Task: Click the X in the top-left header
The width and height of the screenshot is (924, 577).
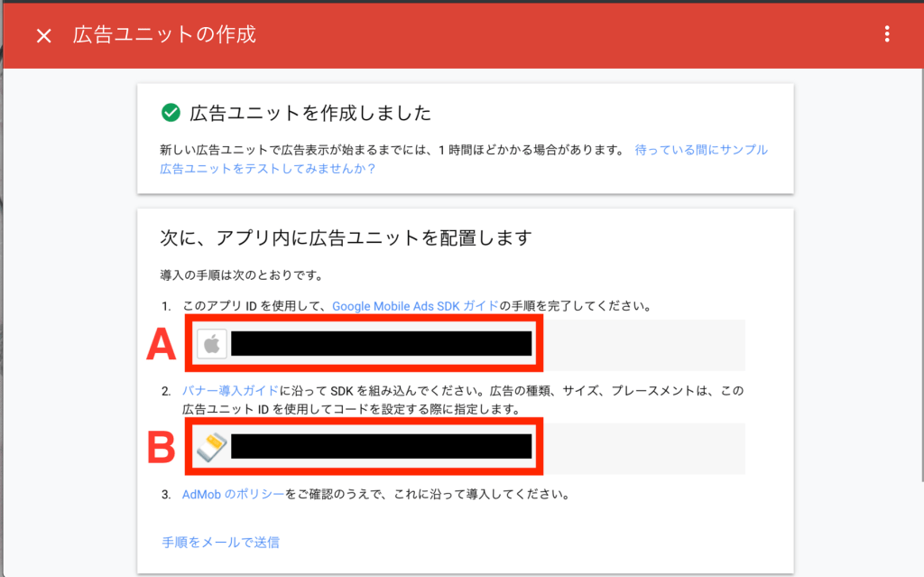Action: 43,34
